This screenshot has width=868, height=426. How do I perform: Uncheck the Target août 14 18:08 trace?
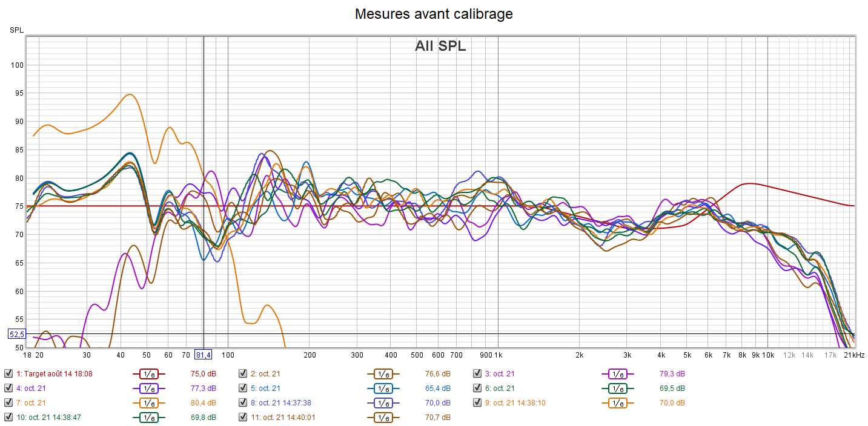pos(8,374)
